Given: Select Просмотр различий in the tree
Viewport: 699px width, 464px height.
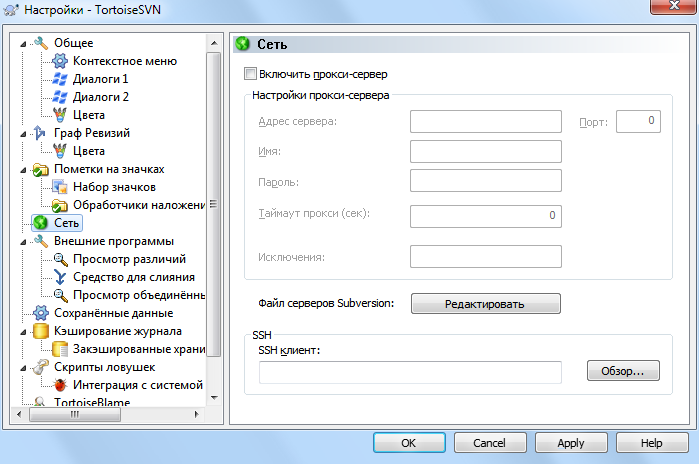Looking at the screenshot, I should click(129, 259).
